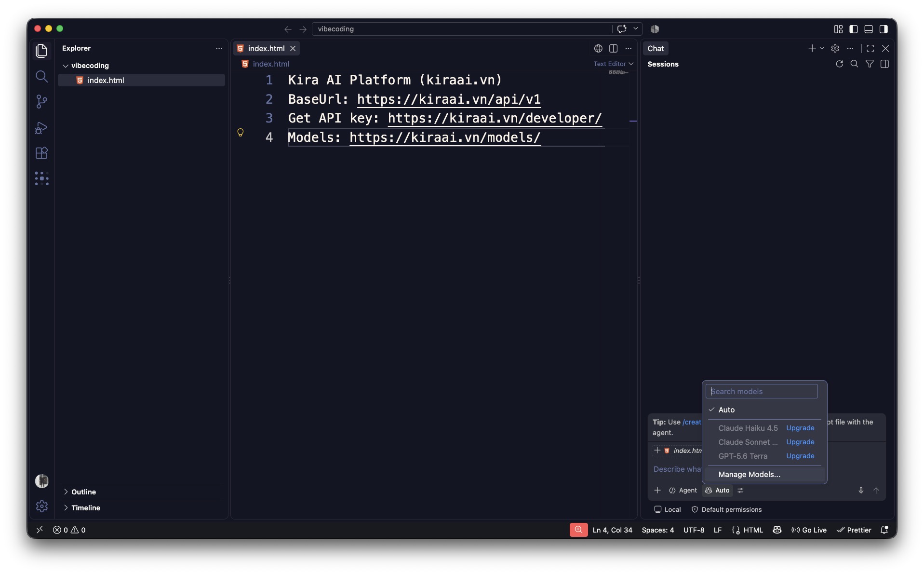The height and width of the screenshot is (574, 924).
Task: Upgrade for Claude Haiku 4.5
Action: 800,428
